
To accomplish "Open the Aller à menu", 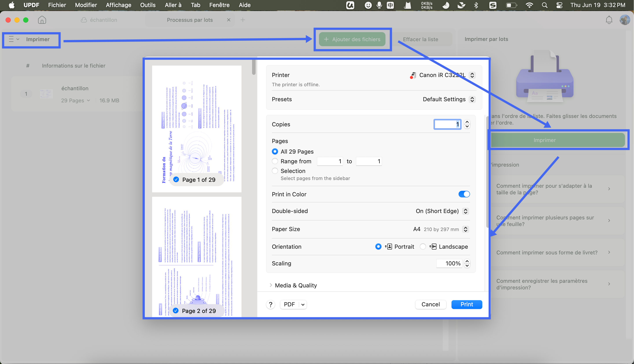I will [x=173, y=5].
